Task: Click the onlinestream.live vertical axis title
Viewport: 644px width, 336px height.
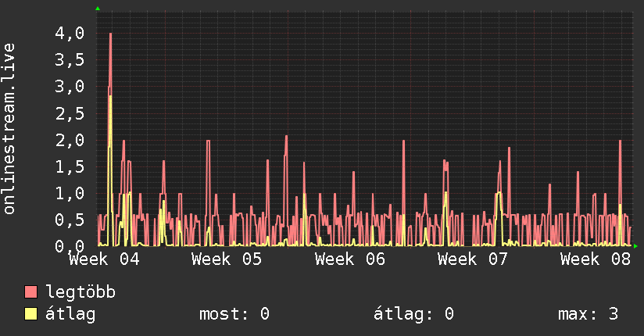Action: click(x=9, y=129)
